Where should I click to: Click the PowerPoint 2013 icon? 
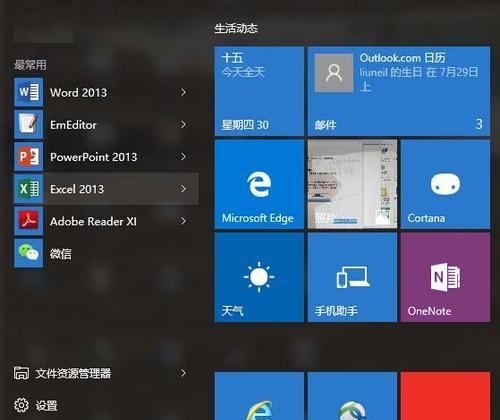pyautogui.click(x=29, y=156)
